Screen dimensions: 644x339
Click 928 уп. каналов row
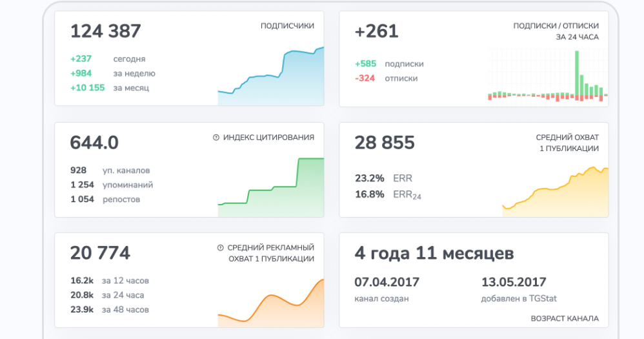pyautogui.click(x=110, y=170)
